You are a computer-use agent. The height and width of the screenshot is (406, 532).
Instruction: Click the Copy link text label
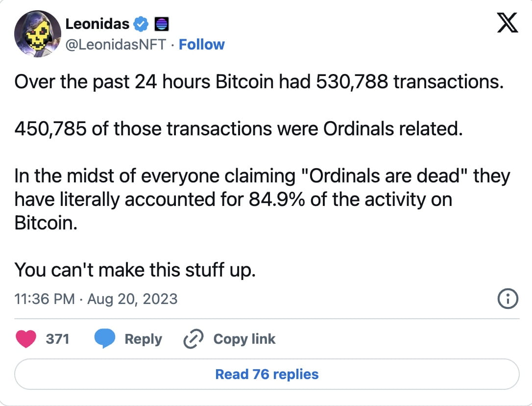[x=244, y=338]
